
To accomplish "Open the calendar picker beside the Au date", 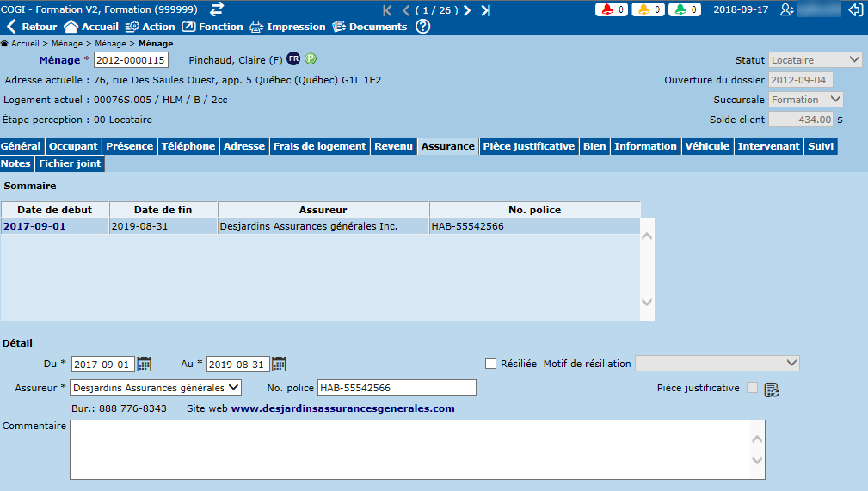I will 279,364.
